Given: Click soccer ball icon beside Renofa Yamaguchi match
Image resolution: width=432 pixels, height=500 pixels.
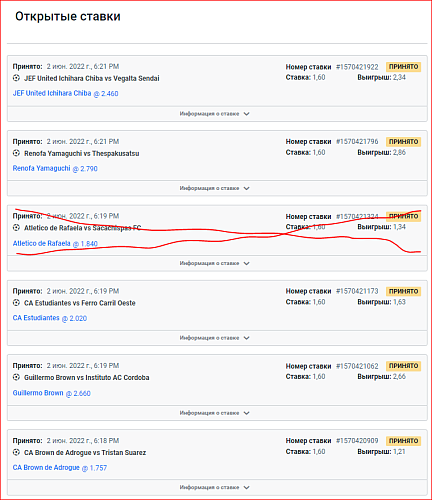Looking at the screenshot, I should (16, 153).
